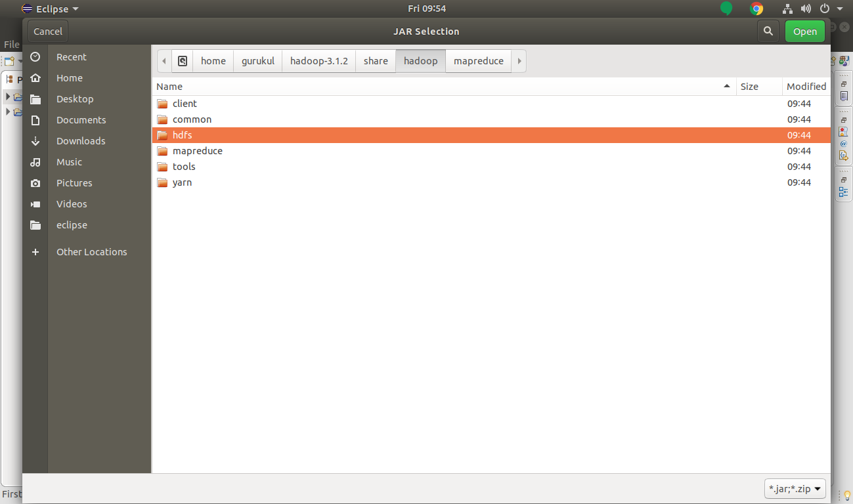Click the Cancel button

[x=48, y=31]
